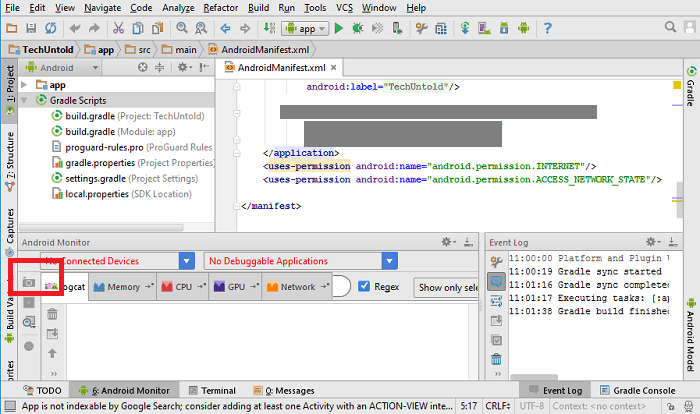
Task: Toggle the Regex checkbox
Action: pos(364,286)
